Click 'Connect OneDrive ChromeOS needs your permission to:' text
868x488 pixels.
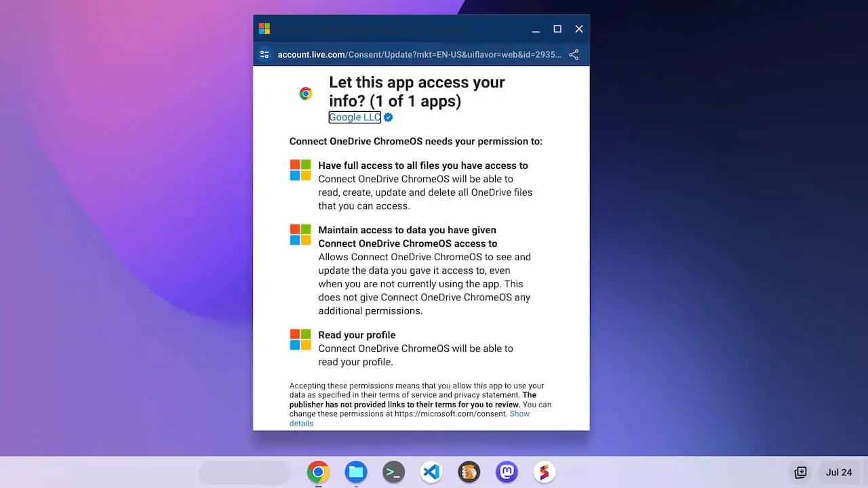point(416,142)
